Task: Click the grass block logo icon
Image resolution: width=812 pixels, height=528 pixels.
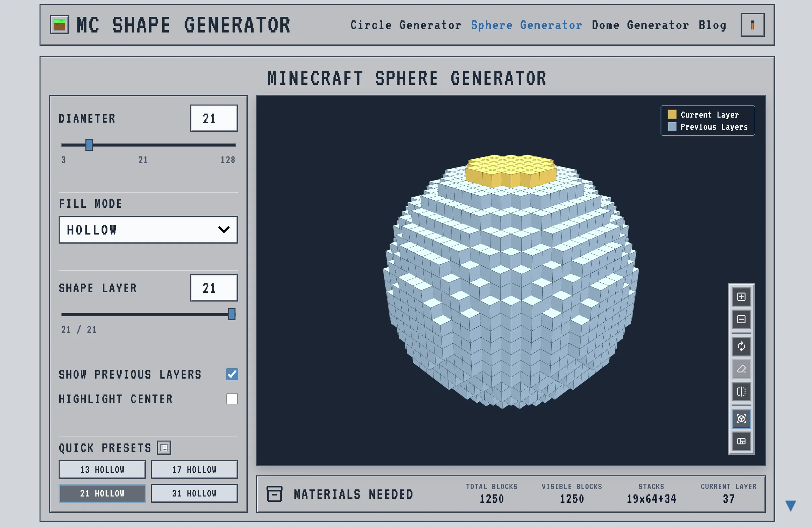Action: pos(59,24)
